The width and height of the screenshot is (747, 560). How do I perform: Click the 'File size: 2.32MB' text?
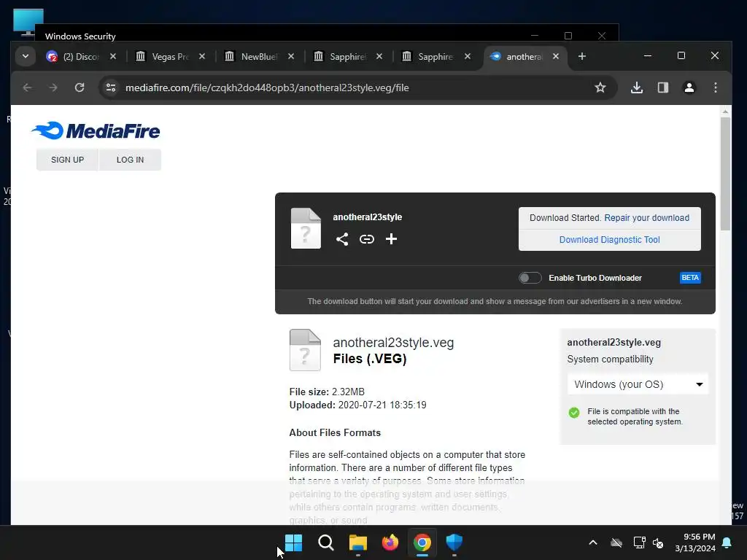pyautogui.click(x=327, y=392)
